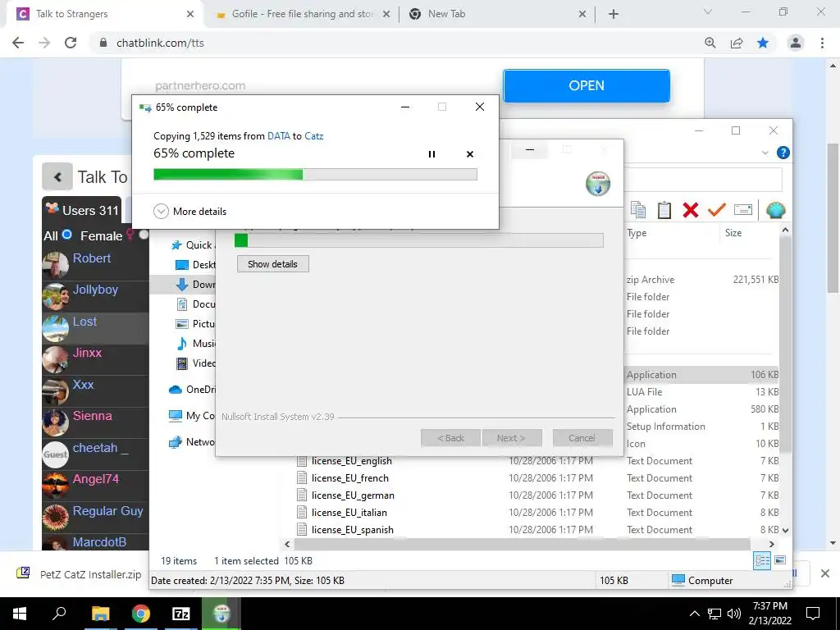Select the Female radio button
Screen dimensions: 840x630
(144, 235)
